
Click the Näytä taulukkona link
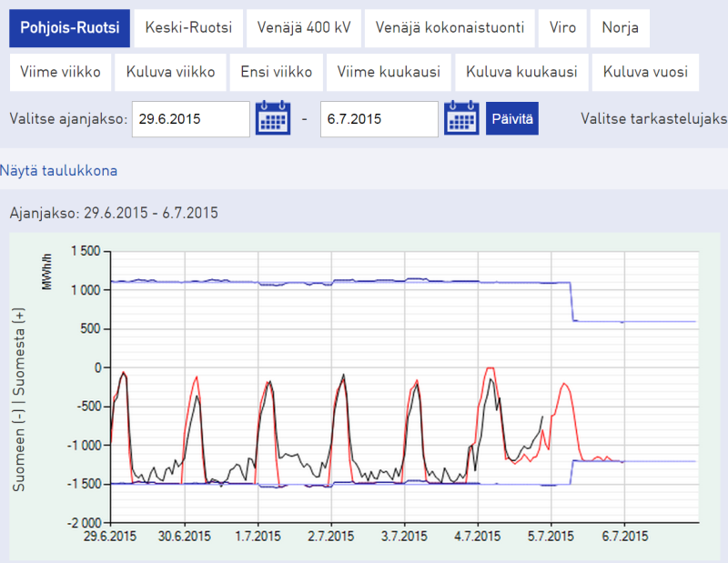pos(58,170)
